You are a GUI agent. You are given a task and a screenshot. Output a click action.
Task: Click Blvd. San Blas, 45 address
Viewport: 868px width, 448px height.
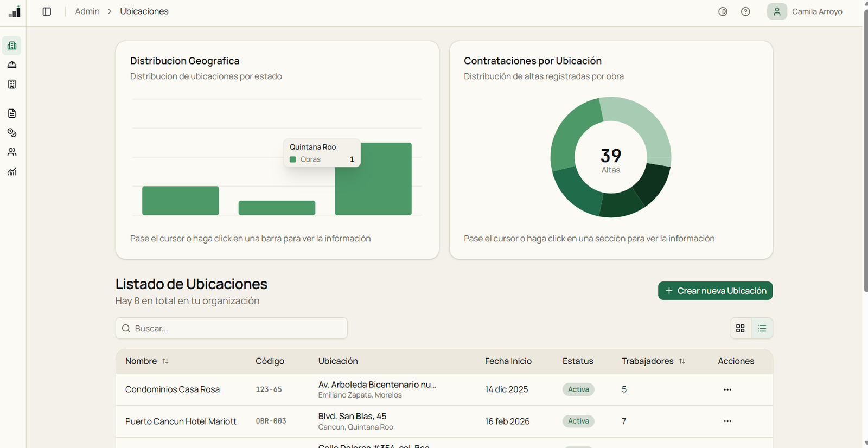click(352, 416)
